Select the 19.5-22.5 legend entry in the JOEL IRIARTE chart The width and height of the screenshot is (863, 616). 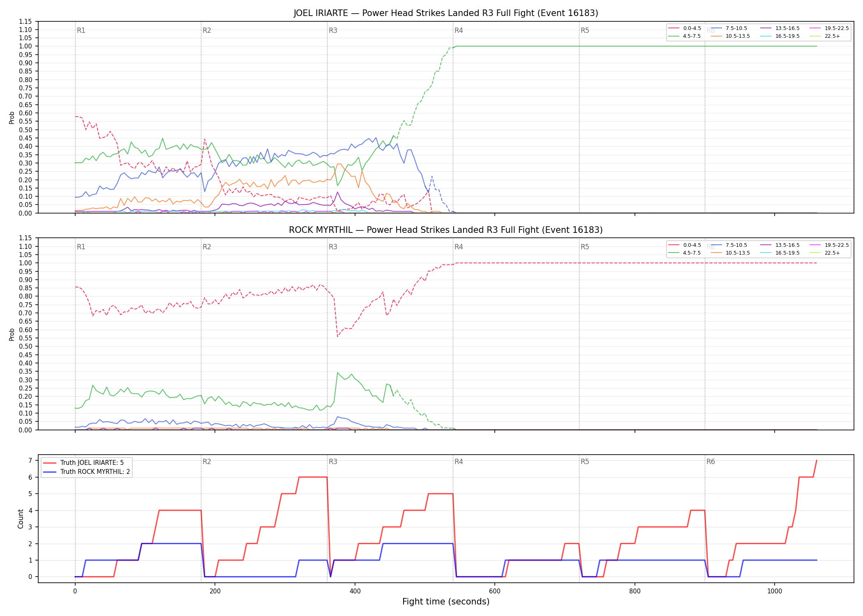(829, 28)
